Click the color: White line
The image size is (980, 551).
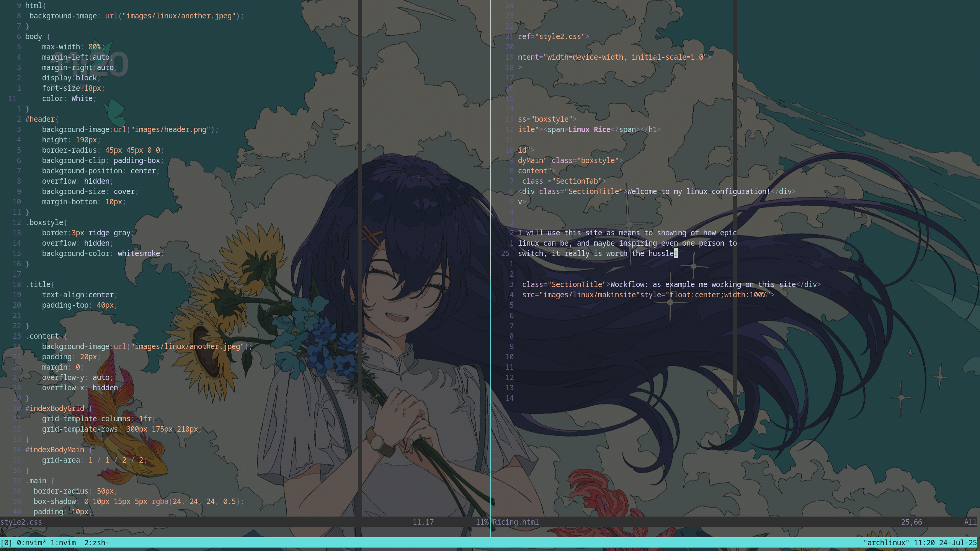[69, 98]
